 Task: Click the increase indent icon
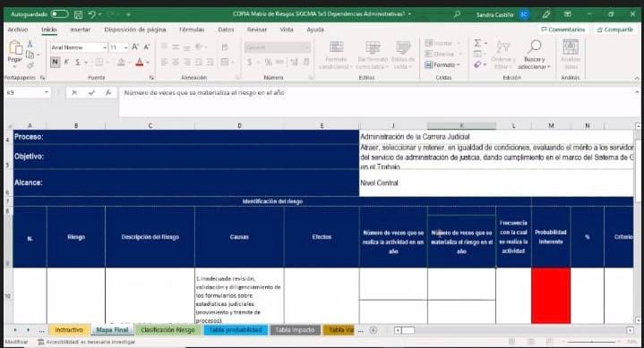210,62
